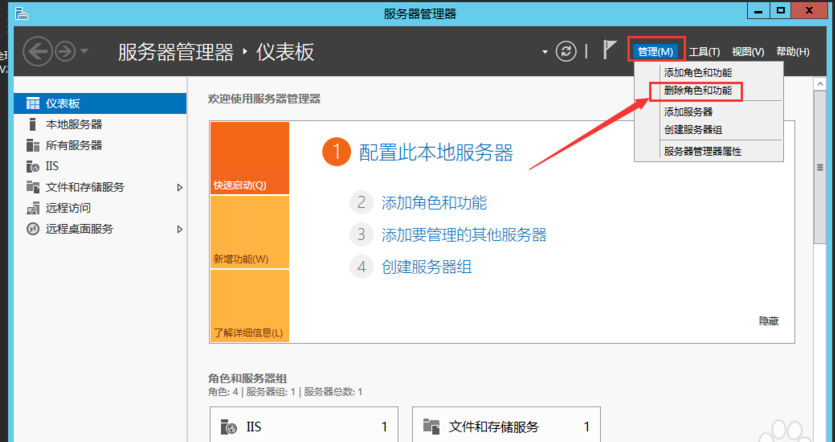The image size is (835, 442).
Task: Click the 远程访问 sidebar icon
Action: click(x=32, y=208)
